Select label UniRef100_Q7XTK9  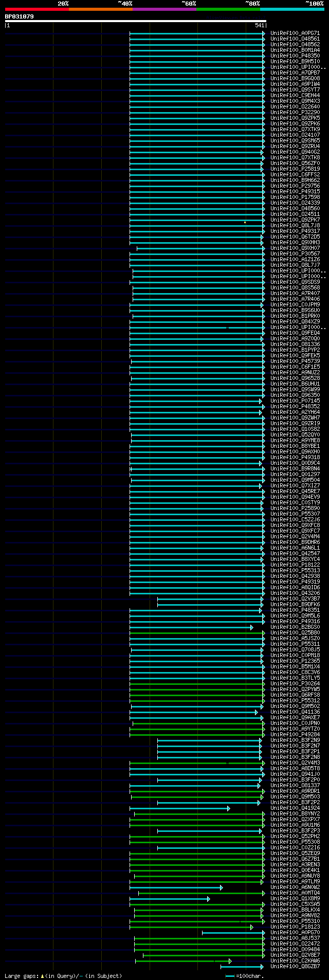tap(295, 130)
